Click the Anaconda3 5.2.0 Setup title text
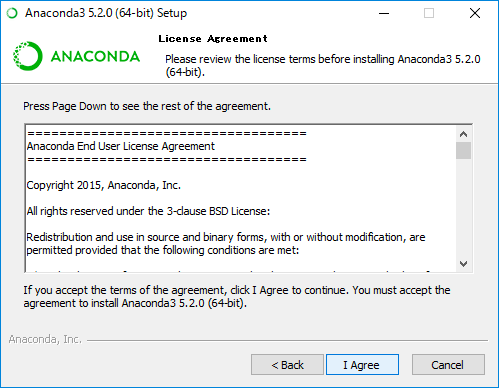 [106, 13]
